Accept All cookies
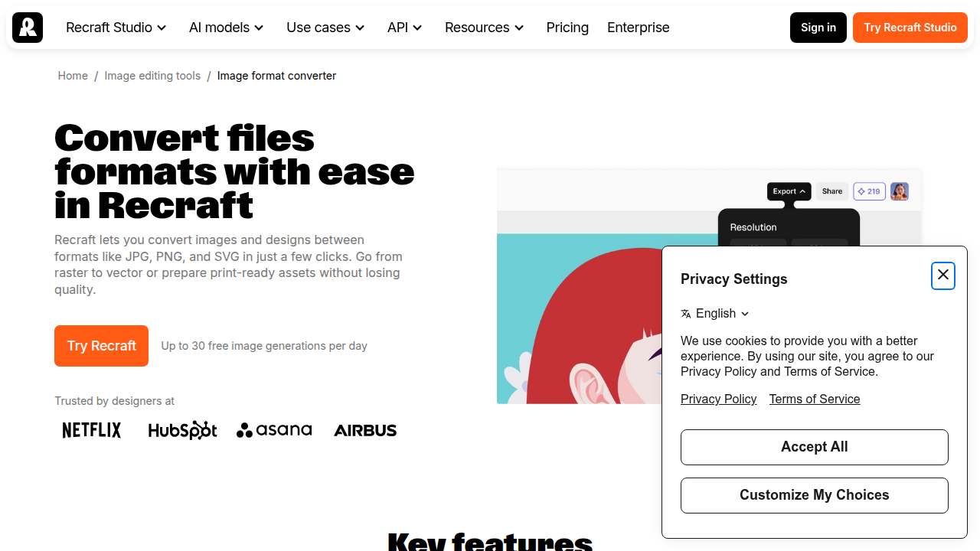Viewport: 980px width, 551px height. [x=815, y=447]
